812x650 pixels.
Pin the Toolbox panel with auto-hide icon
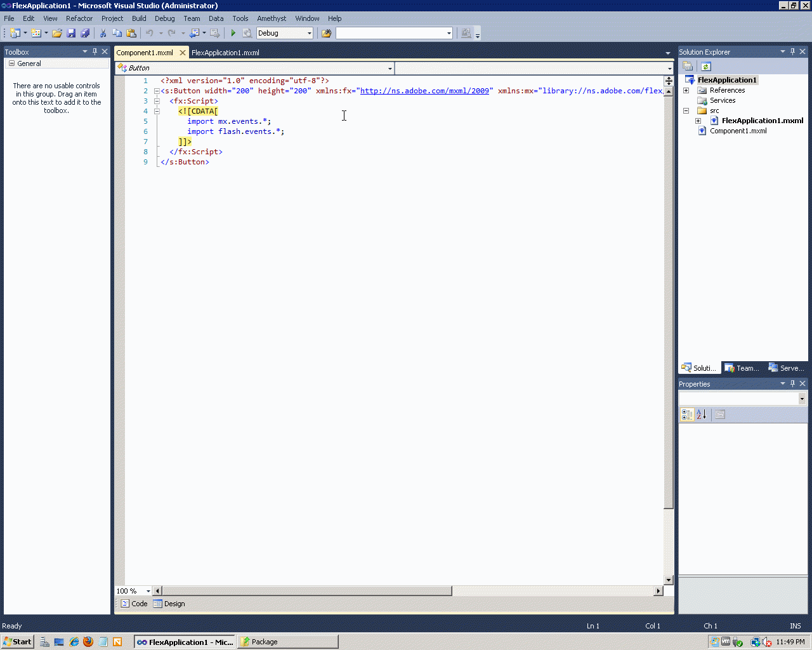tap(95, 51)
